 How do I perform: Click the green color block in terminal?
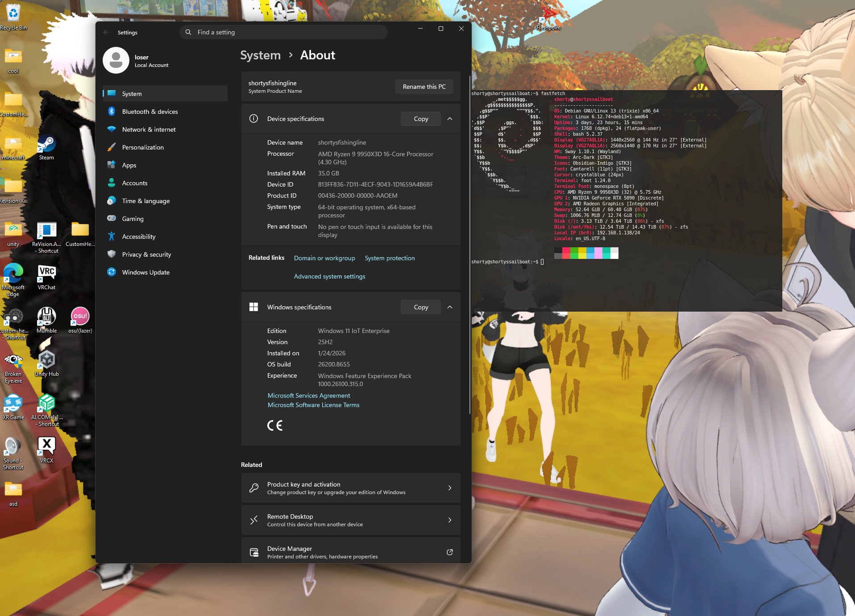(574, 253)
